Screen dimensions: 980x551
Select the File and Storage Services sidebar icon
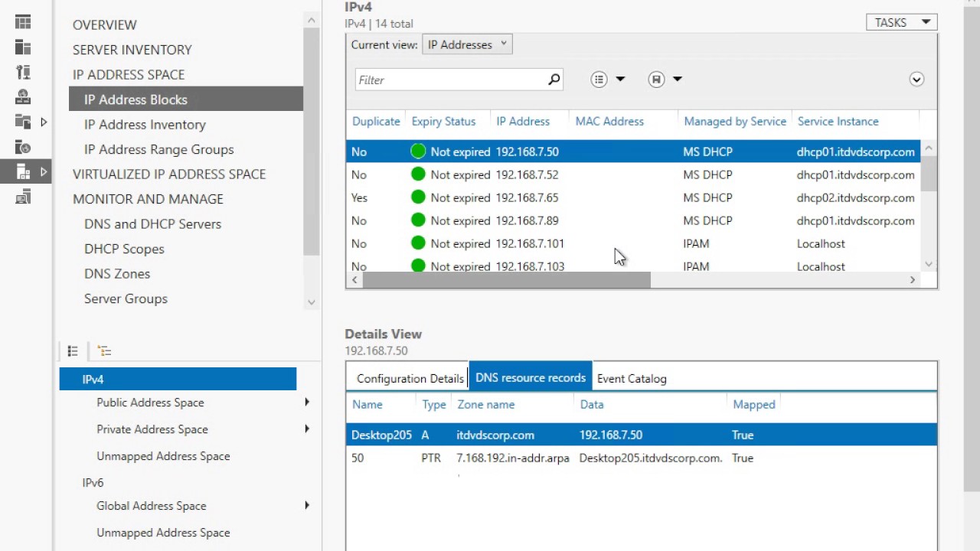tap(23, 122)
